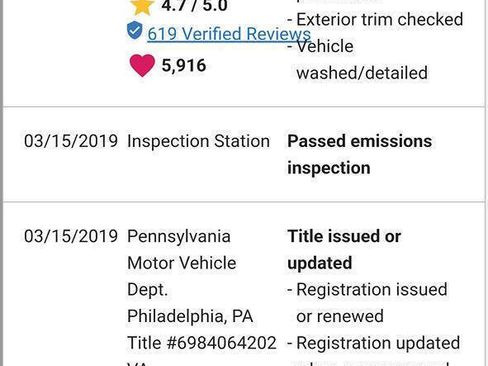The image size is (488, 366).
Task: Open the 619 Verified Reviews link
Action: [229, 34]
